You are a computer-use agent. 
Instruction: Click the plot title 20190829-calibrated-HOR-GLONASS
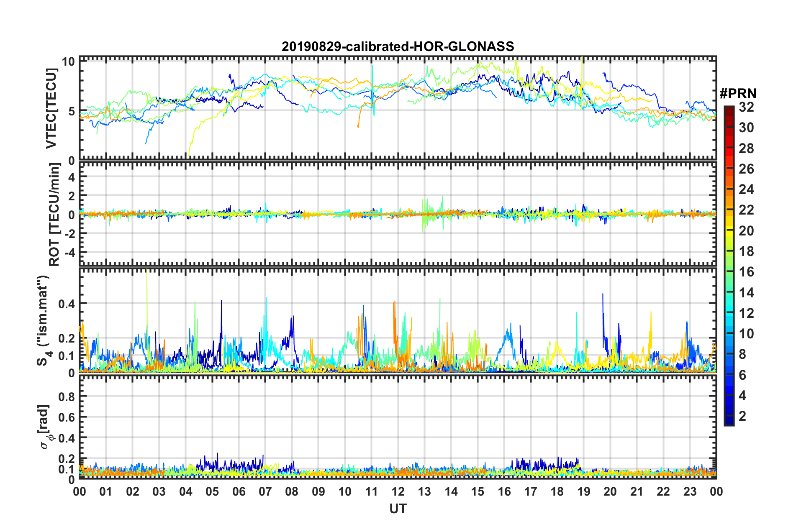point(398,46)
